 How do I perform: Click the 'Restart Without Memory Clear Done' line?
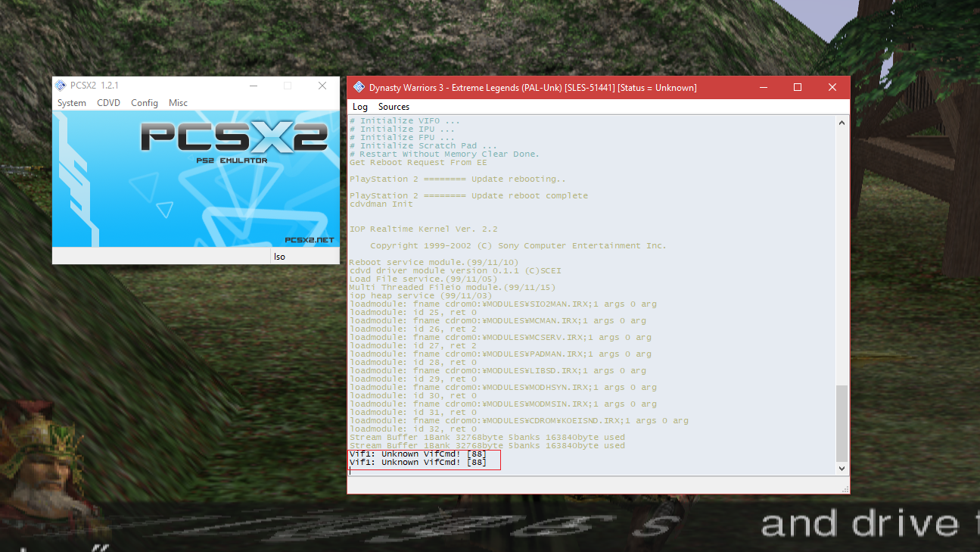(x=444, y=154)
